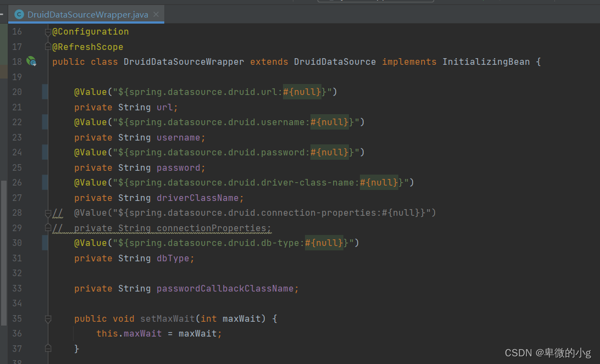This screenshot has height=364, width=600.
Task: Toggle fold end marker at line 29
Action: (48, 228)
